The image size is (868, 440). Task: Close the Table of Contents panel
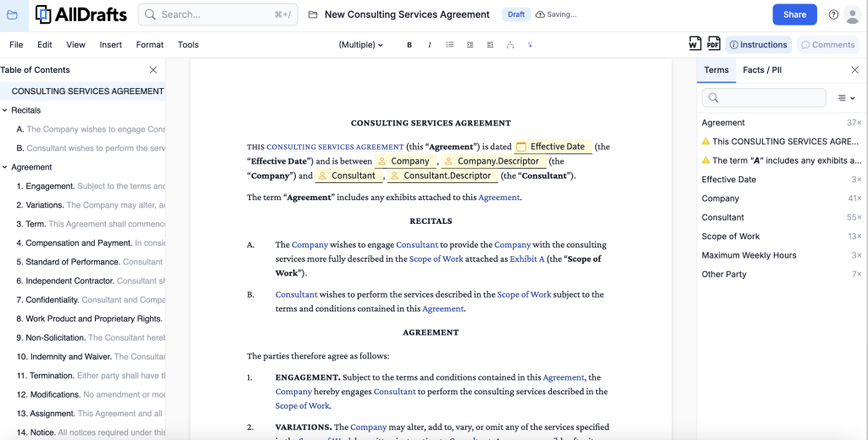153,70
